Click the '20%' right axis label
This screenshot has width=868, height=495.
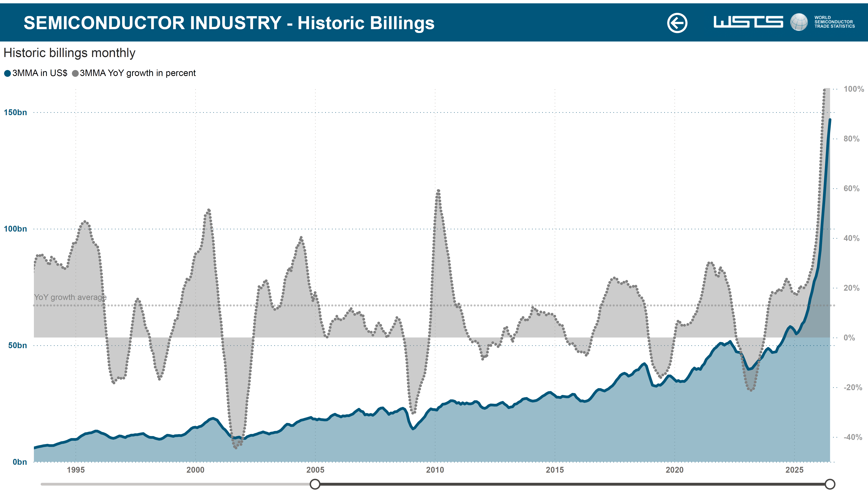[851, 288]
